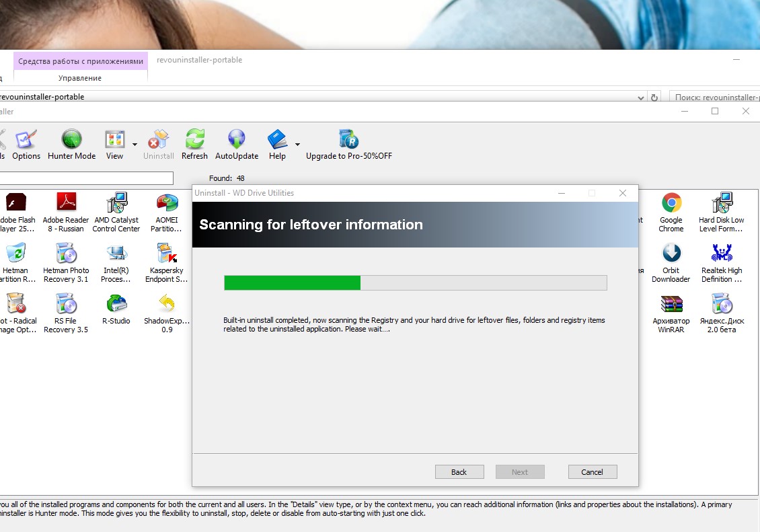
Task: Click the program search field
Action: coord(86,178)
